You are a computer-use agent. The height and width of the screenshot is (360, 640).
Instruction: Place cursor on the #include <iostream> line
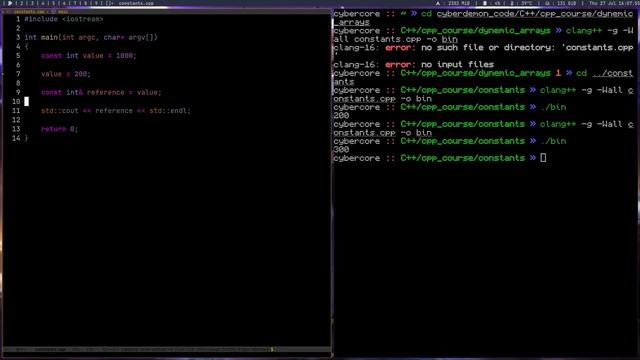click(64, 19)
